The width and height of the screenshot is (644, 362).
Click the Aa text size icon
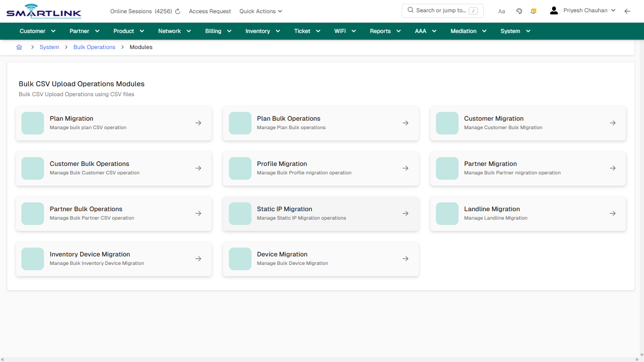502,11
